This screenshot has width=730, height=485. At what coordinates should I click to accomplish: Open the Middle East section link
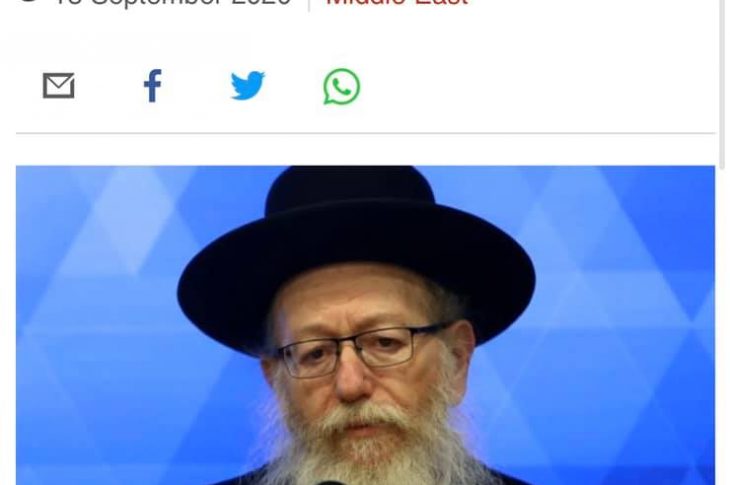tap(397, 2)
